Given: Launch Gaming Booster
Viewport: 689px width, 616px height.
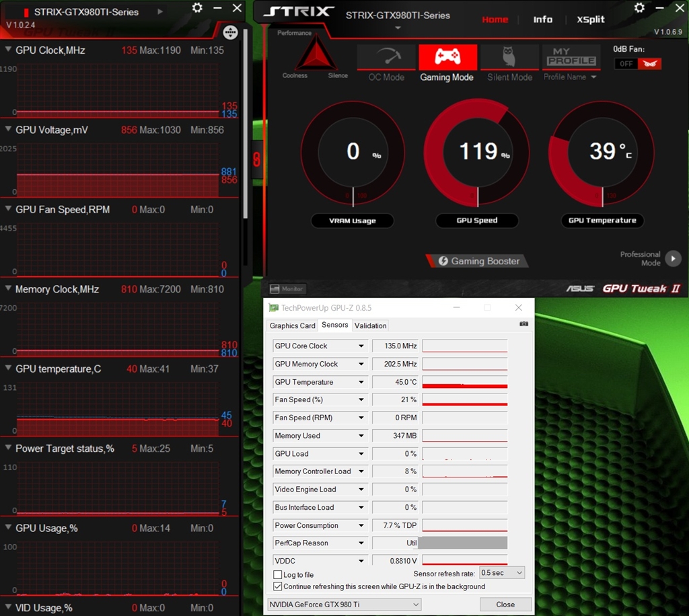Looking at the screenshot, I should [x=478, y=261].
